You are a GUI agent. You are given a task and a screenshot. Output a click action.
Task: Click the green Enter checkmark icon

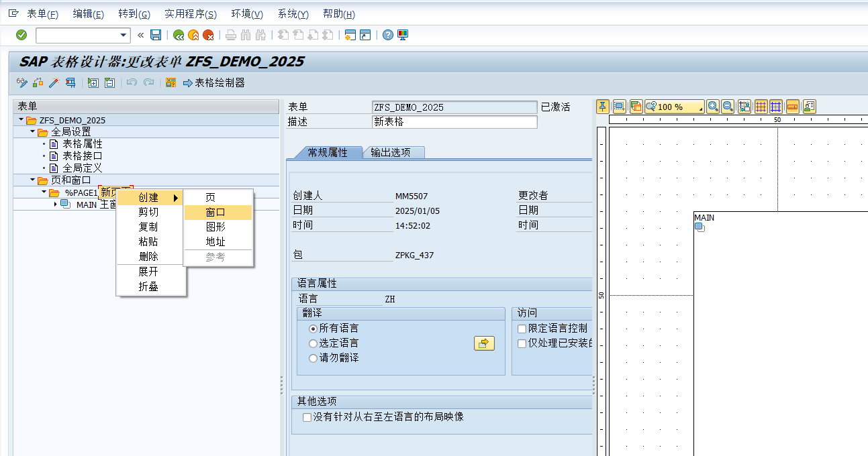[21, 35]
